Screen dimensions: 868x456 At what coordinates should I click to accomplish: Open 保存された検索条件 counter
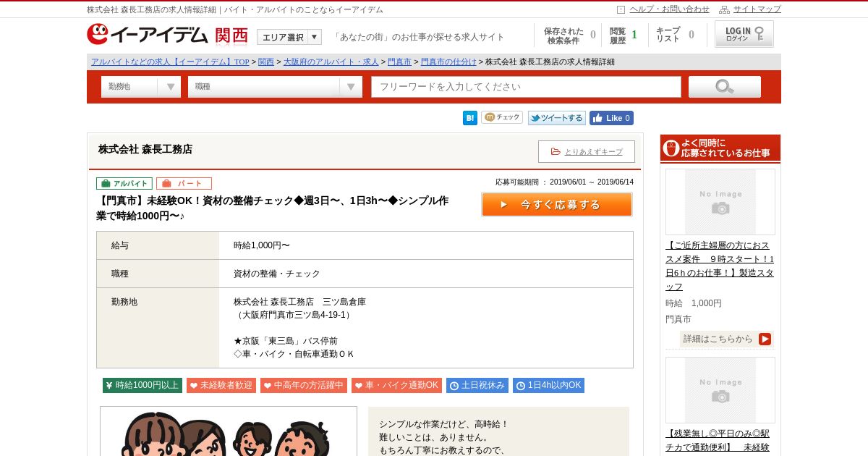point(569,35)
